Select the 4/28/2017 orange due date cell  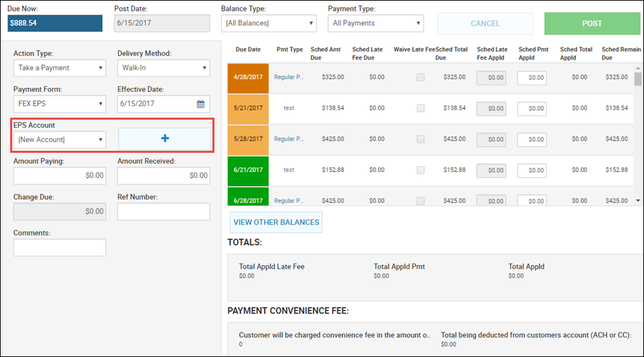click(x=248, y=78)
